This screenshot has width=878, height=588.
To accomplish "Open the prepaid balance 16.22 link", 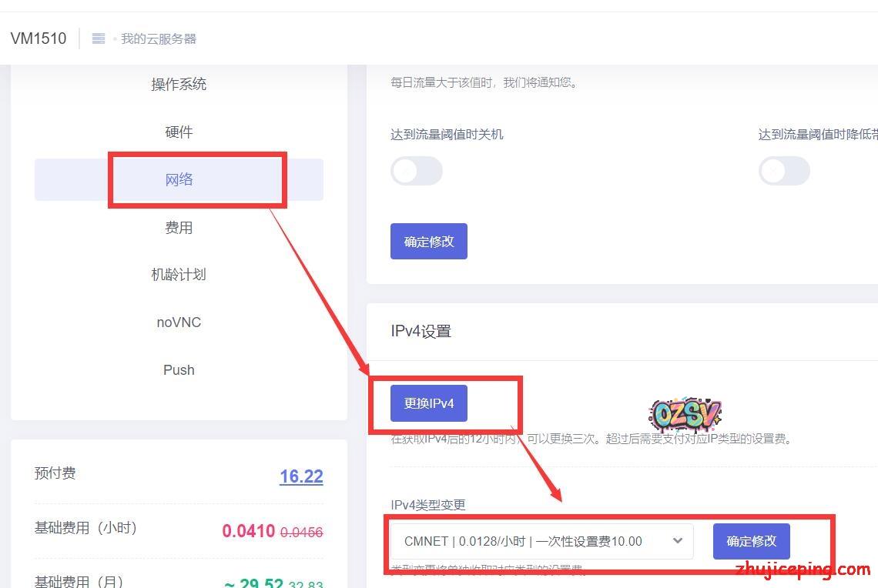I will click(301, 476).
